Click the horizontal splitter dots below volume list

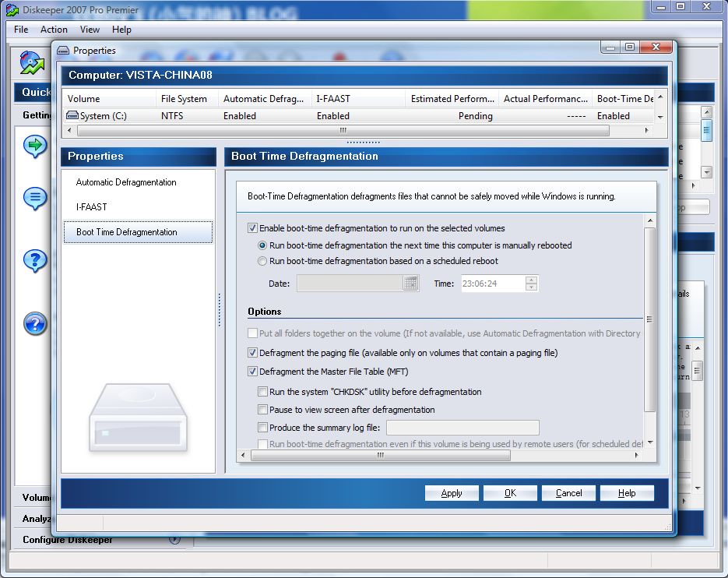[x=364, y=143]
